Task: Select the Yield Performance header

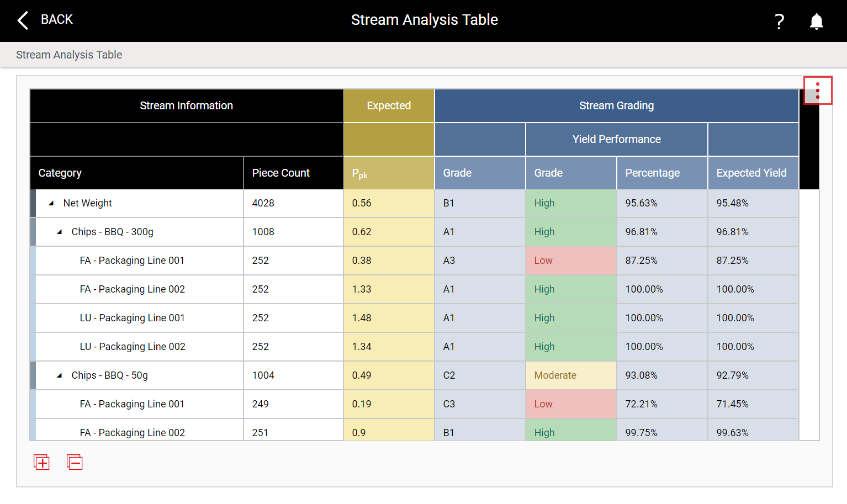Action: [617, 139]
